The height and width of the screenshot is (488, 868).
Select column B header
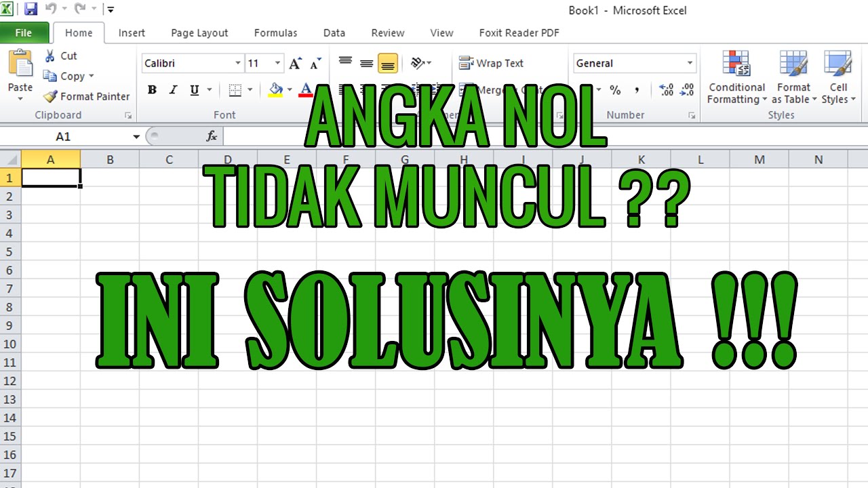110,160
